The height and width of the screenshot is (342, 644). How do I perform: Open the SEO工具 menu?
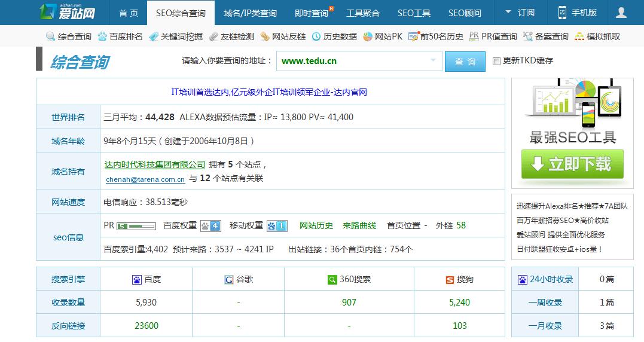(414, 13)
